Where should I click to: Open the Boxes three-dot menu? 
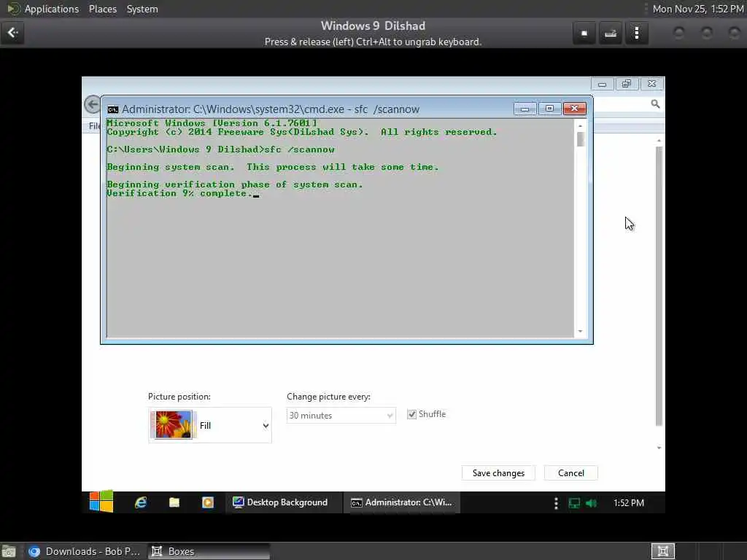[x=636, y=33]
